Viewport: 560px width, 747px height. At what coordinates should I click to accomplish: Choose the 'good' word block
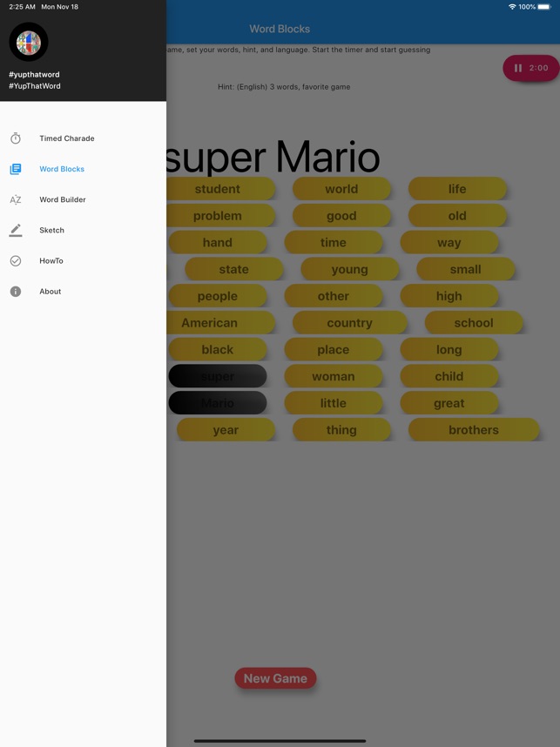(341, 215)
